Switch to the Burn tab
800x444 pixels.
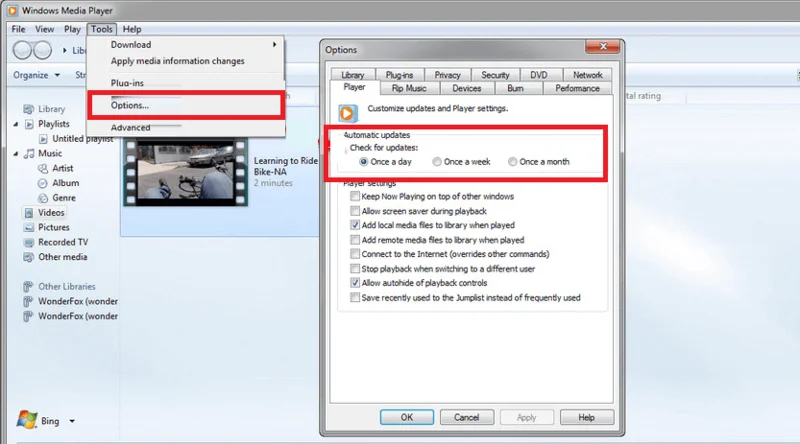[x=515, y=88]
